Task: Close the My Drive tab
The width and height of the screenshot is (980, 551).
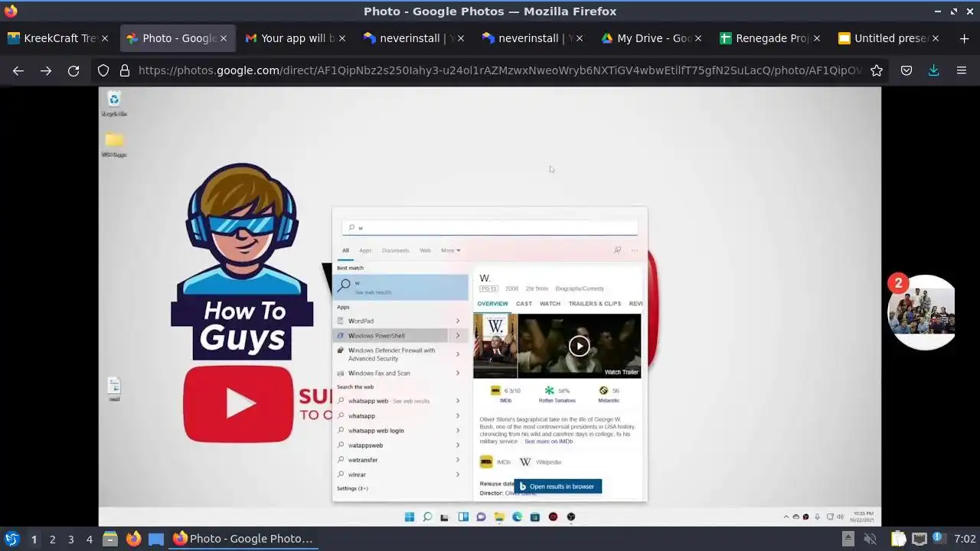Action: [x=698, y=38]
